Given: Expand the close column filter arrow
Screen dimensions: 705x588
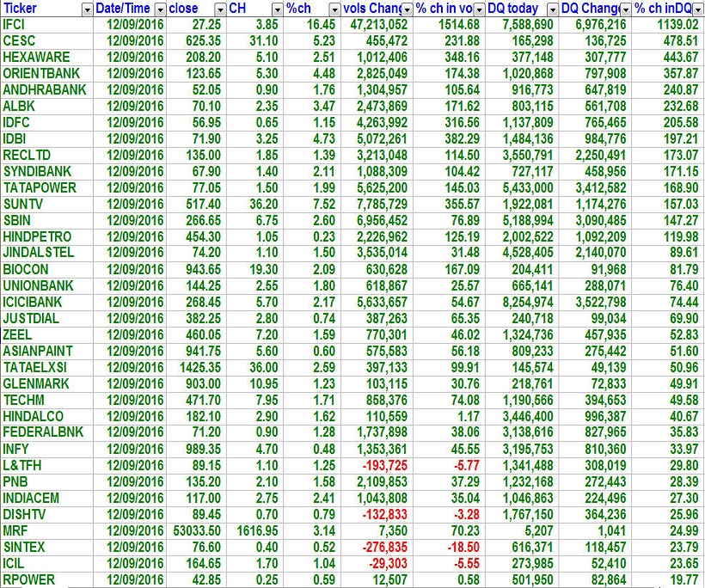Looking at the screenshot, I should tap(218, 9).
